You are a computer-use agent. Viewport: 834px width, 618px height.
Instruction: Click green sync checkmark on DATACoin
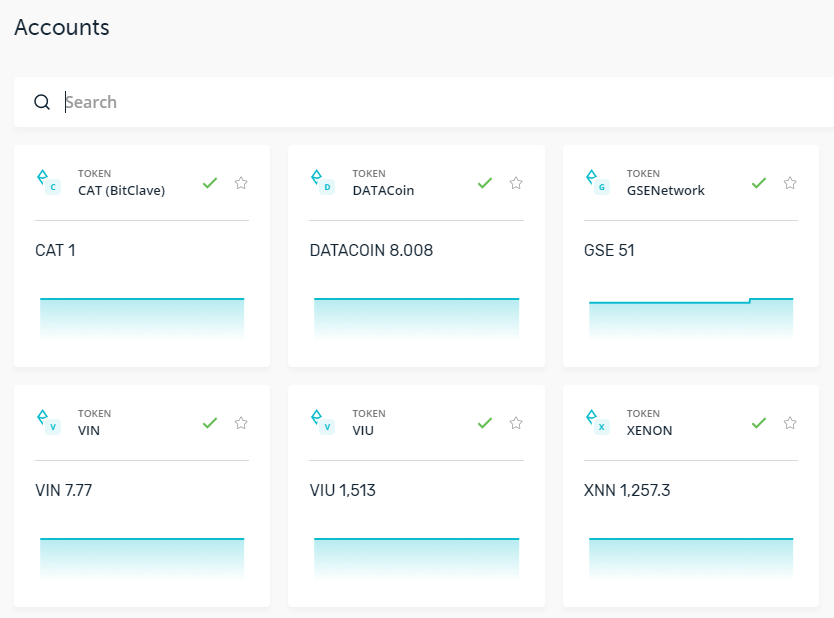point(485,183)
